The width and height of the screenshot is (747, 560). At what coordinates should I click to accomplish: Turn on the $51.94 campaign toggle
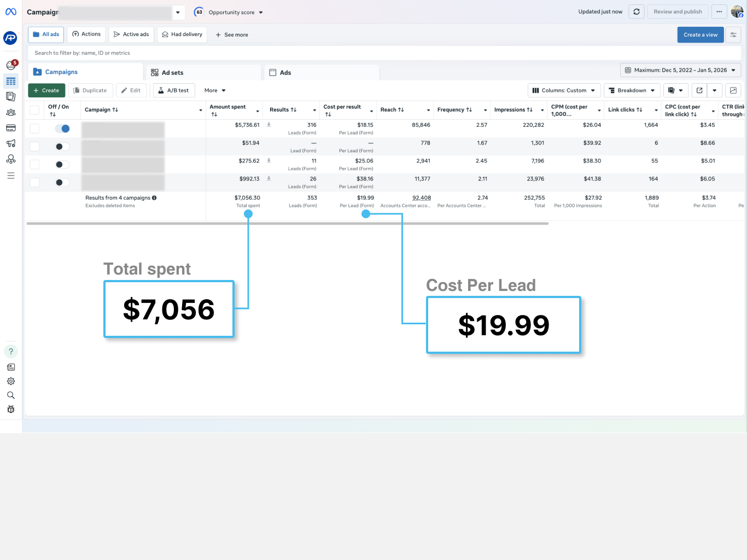coord(62,147)
